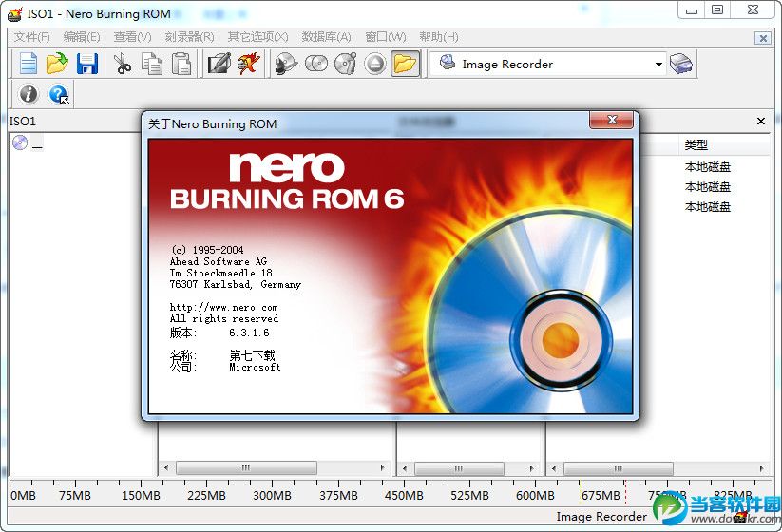Click left pane scrollbar right arrow
Viewport: 782px width, 532px height.
click(383, 467)
